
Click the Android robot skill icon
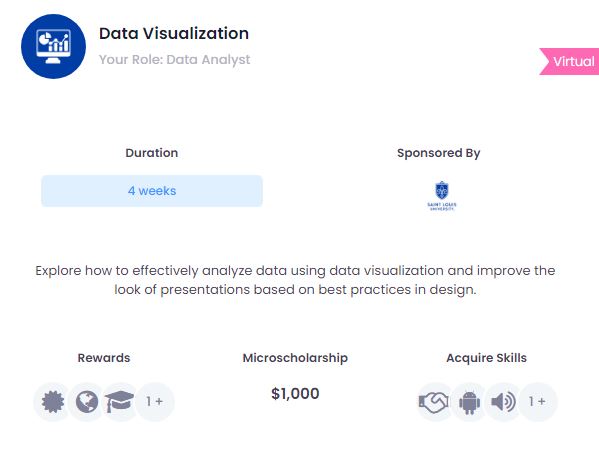469,402
